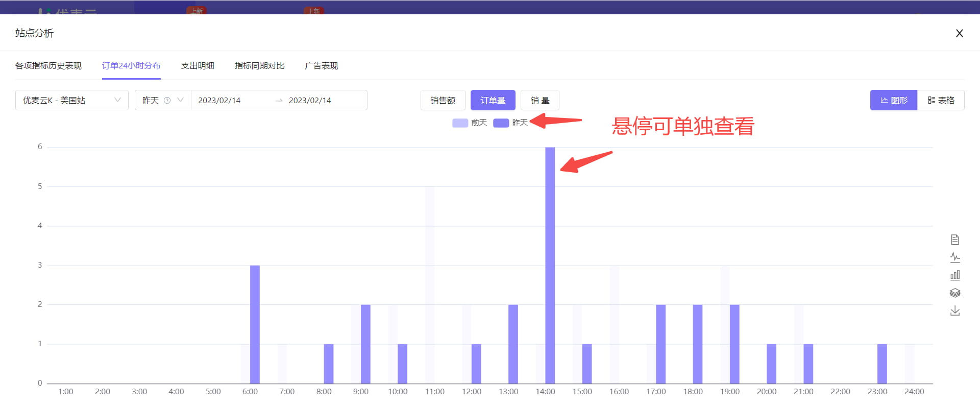Open the 各项指标历史表现 tab
This screenshot has height=406, width=980.
pos(48,66)
